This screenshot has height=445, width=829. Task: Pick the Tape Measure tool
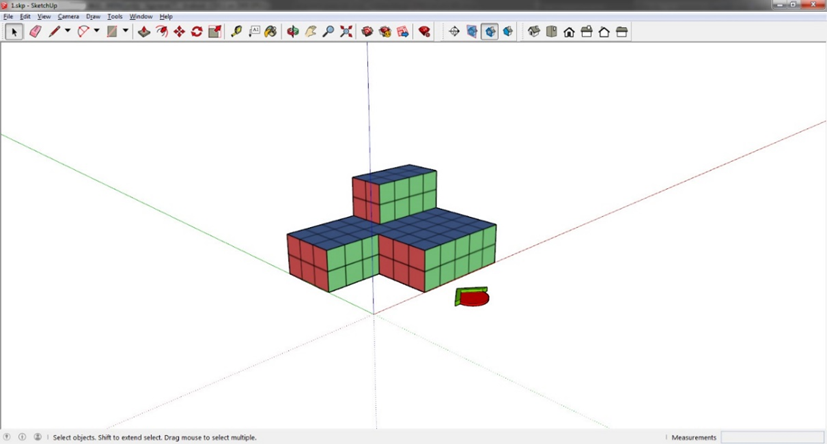click(237, 32)
